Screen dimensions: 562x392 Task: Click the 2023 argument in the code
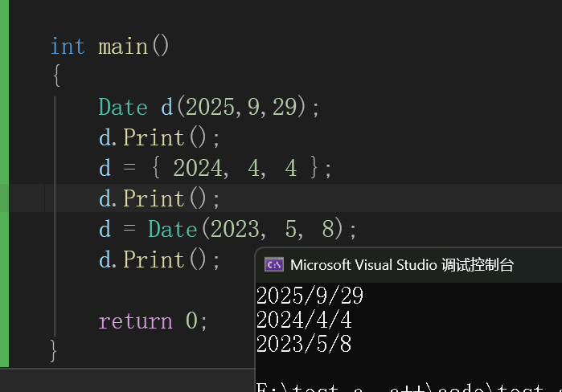pyautogui.click(x=235, y=229)
